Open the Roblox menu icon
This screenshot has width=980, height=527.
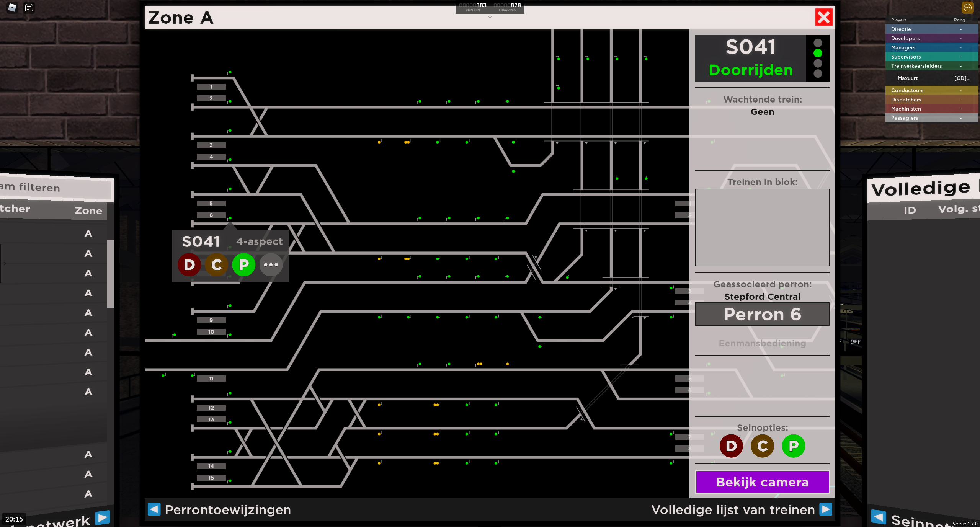(12, 8)
